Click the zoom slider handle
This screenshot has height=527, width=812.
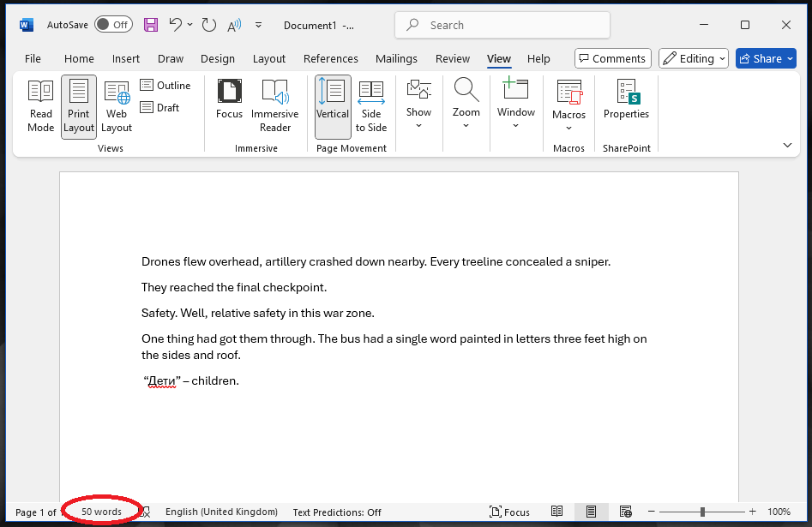point(702,512)
